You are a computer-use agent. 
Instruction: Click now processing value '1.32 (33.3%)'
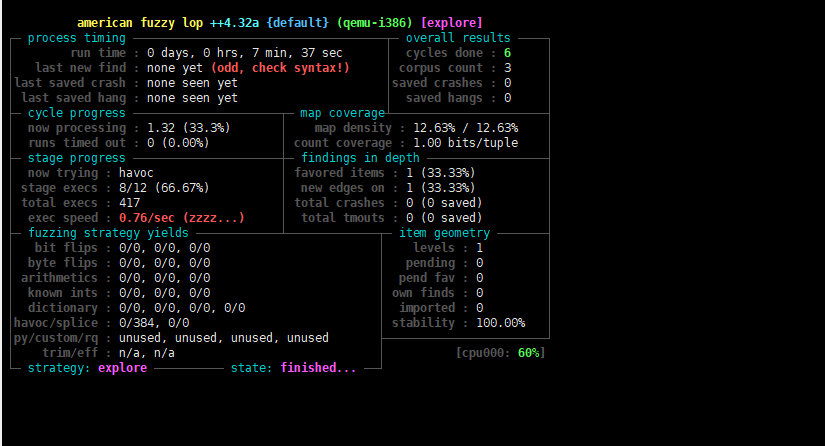click(188, 128)
